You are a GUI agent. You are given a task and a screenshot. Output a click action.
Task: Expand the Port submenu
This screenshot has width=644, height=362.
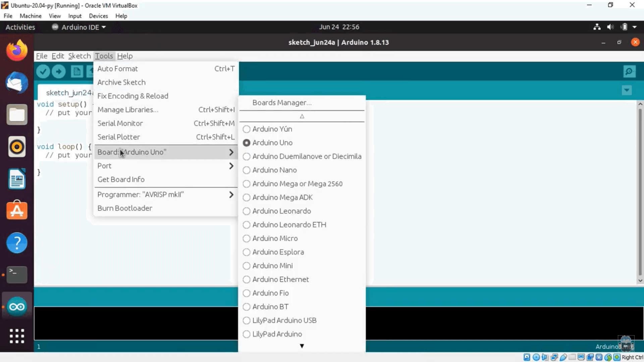(166, 166)
